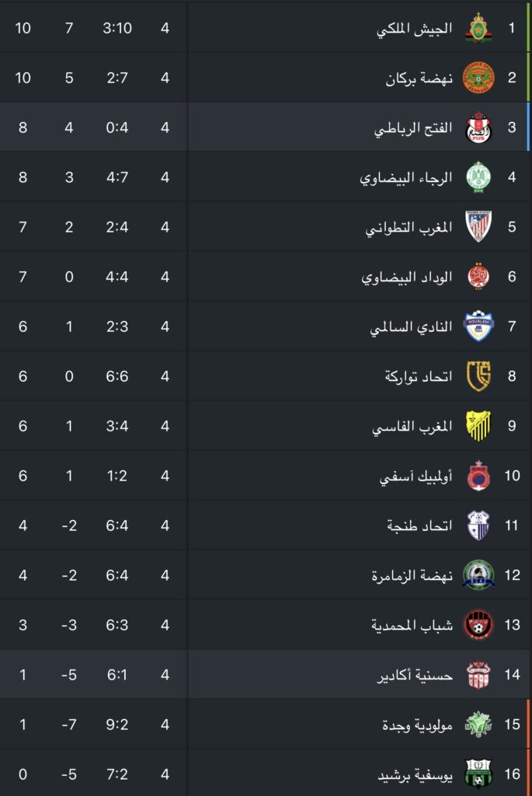Open the الفتح الرباطي FUS crest
This screenshot has width=532, height=796.
pyautogui.click(x=478, y=127)
